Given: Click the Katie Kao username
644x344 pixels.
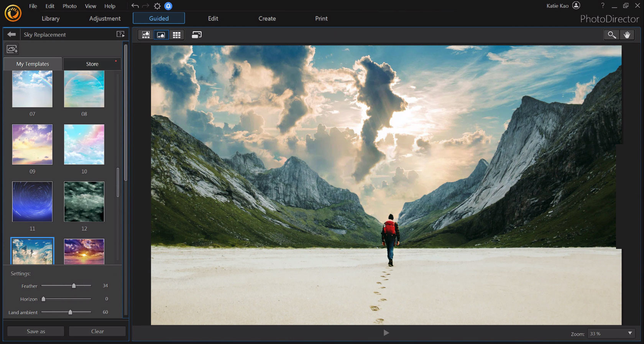Looking at the screenshot, I should coord(557,6).
